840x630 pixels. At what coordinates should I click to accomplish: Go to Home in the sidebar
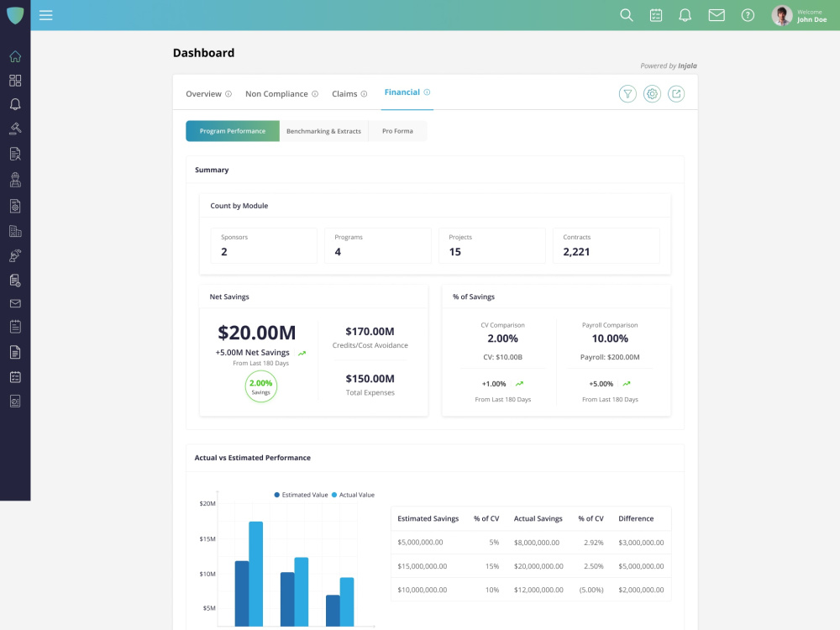pos(15,56)
